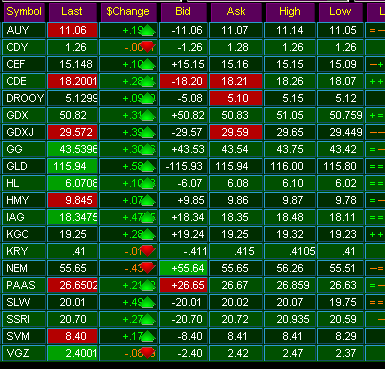The width and height of the screenshot is (385, 369).
Task: Click the green up arrow in SVM row
Action: click(x=148, y=336)
